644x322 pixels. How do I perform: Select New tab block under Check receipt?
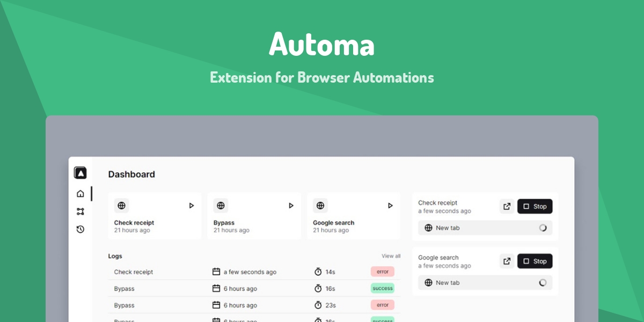coord(485,228)
